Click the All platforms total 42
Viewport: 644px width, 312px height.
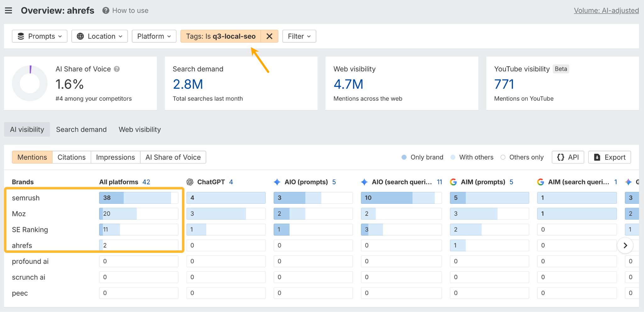click(146, 182)
